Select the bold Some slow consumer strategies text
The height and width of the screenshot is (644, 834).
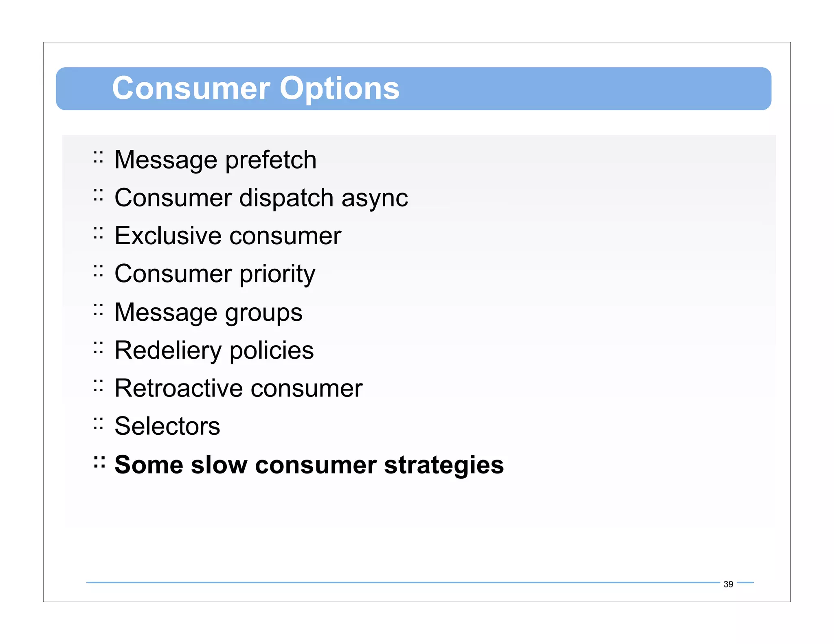click(x=309, y=465)
